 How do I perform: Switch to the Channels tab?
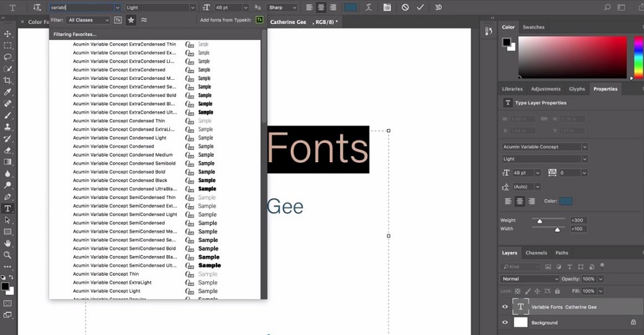point(536,253)
